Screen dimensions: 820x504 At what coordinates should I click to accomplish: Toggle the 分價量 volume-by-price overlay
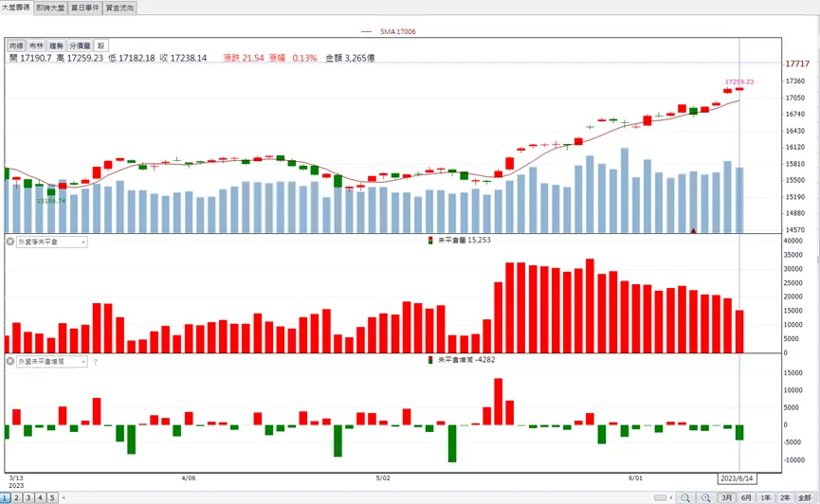80,46
